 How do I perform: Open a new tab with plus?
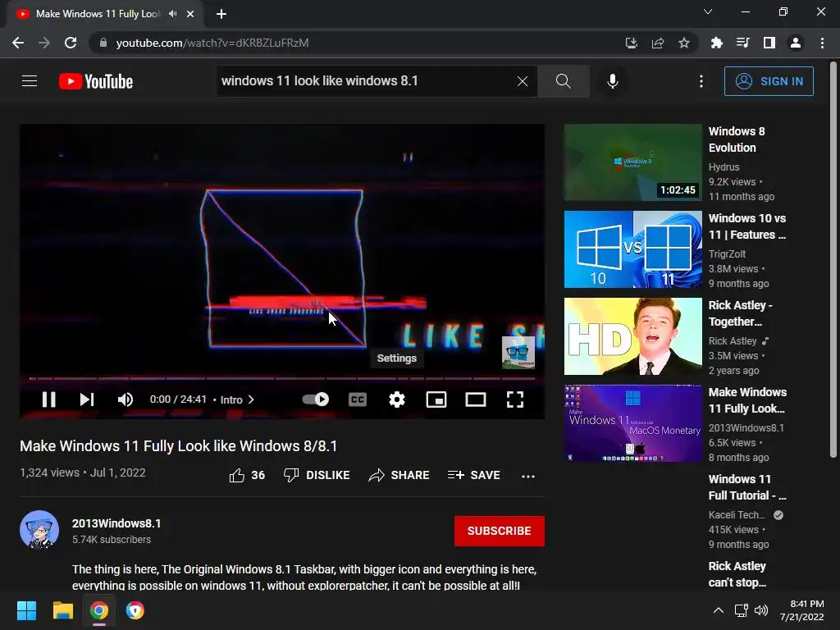[x=221, y=14]
